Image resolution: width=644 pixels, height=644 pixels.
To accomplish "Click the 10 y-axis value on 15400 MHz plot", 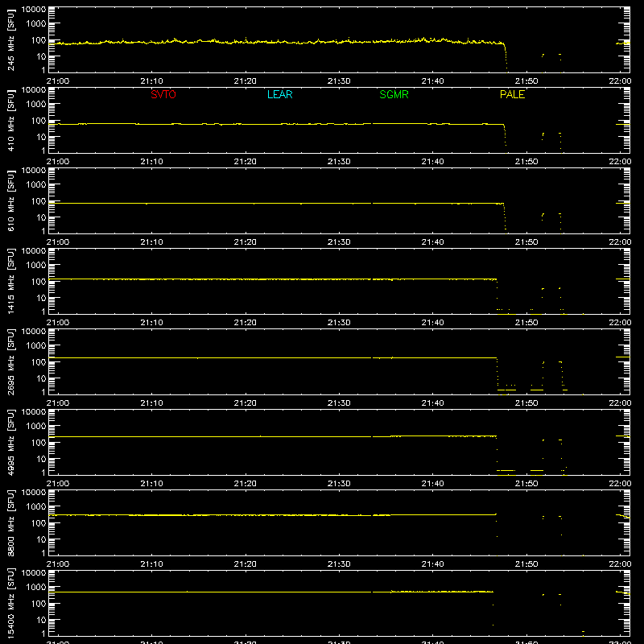I will coord(41,620).
